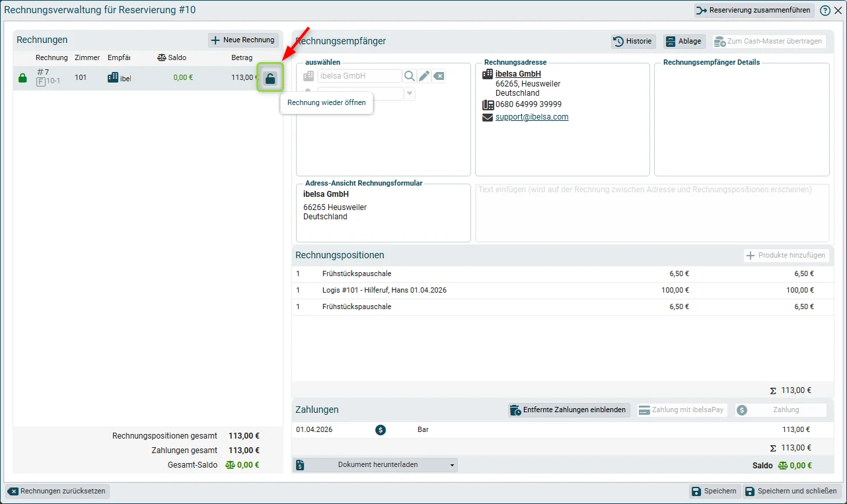Image resolution: width=847 pixels, height=504 pixels.
Task: Click Zum Cash-Master übertragen
Action: [769, 42]
